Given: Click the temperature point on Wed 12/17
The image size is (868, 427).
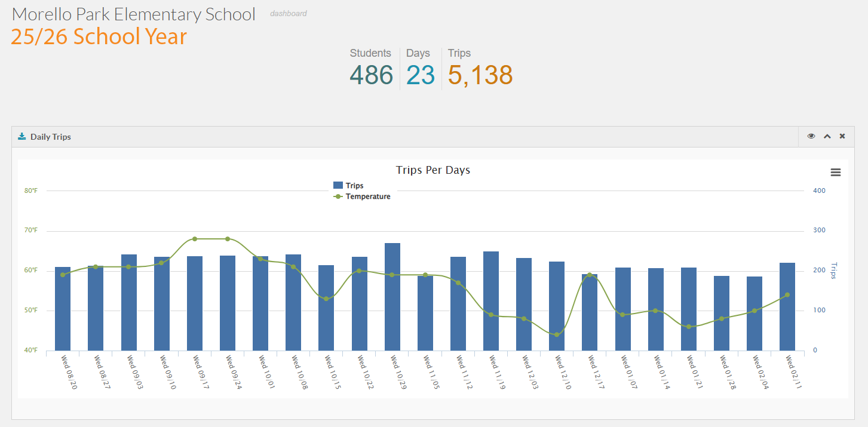Looking at the screenshot, I should click(x=590, y=275).
